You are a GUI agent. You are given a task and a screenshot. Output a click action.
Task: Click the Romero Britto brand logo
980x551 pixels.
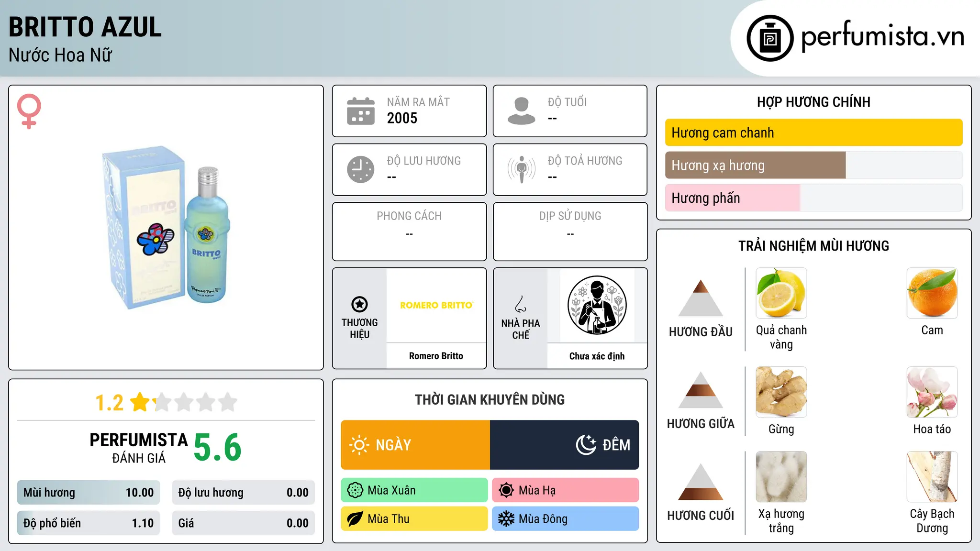[436, 305]
